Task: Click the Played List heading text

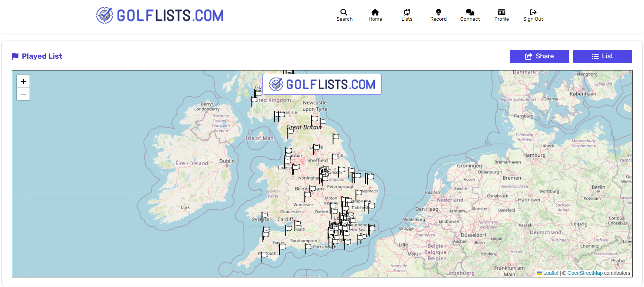Action: (42, 56)
